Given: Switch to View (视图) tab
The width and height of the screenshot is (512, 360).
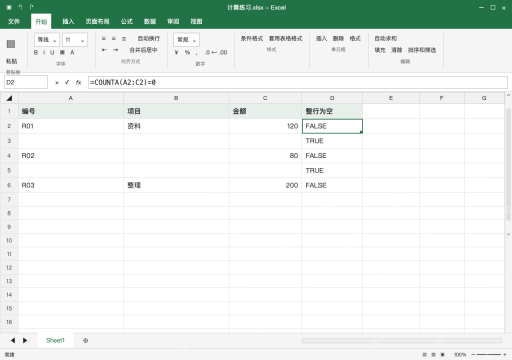Looking at the screenshot, I should point(196,21).
